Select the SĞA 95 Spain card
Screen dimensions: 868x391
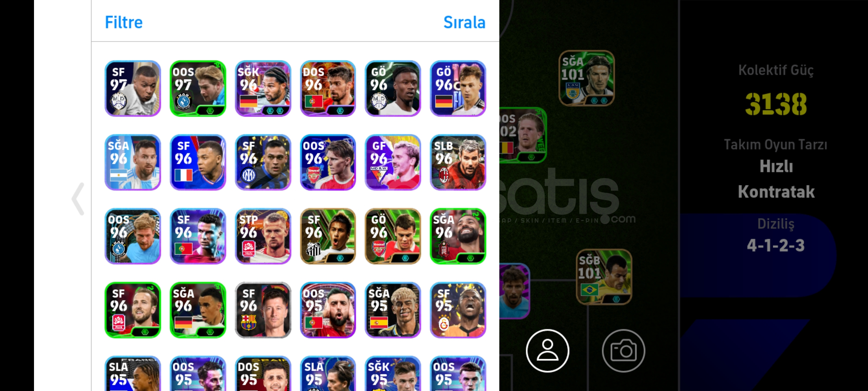click(x=393, y=310)
